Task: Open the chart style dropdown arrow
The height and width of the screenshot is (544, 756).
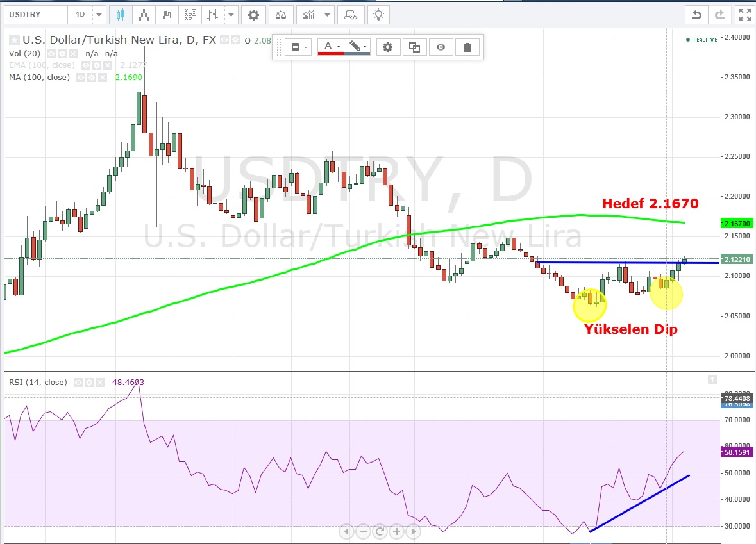Action: (x=231, y=14)
